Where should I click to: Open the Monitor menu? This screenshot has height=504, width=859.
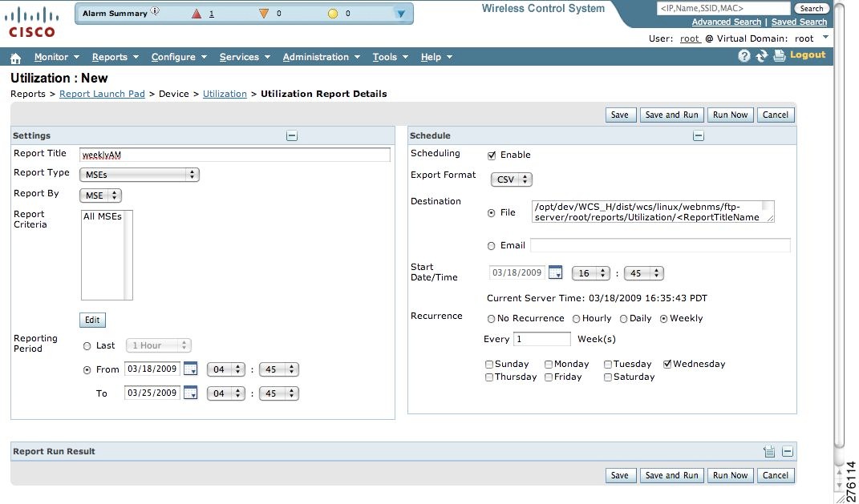point(56,57)
